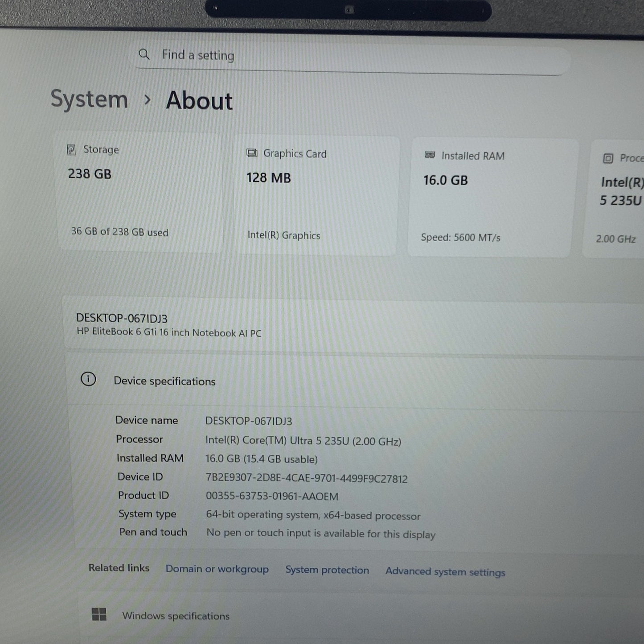Open Advanced system settings link
The height and width of the screenshot is (644, 644).
pyautogui.click(x=445, y=571)
